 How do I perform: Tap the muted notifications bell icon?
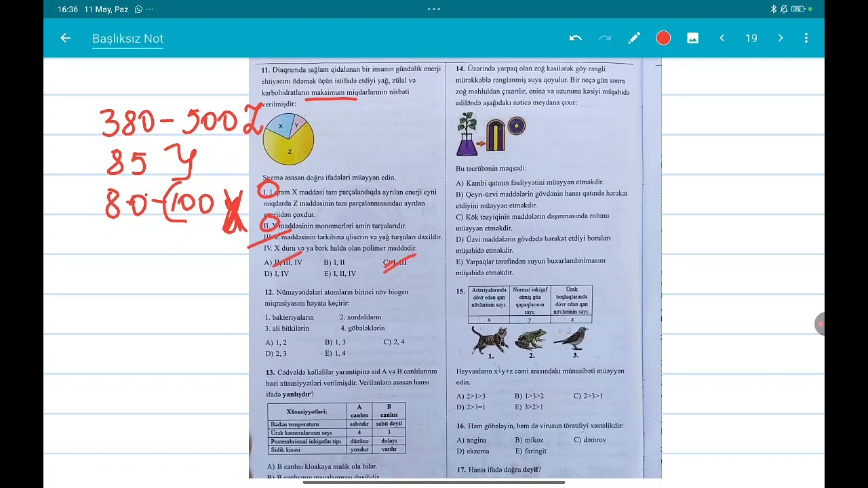[x=784, y=9]
